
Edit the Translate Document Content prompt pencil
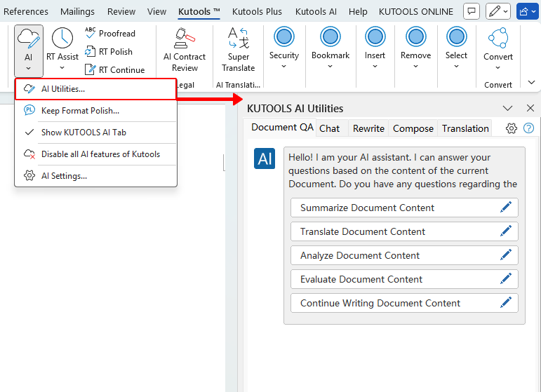tap(506, 231)
